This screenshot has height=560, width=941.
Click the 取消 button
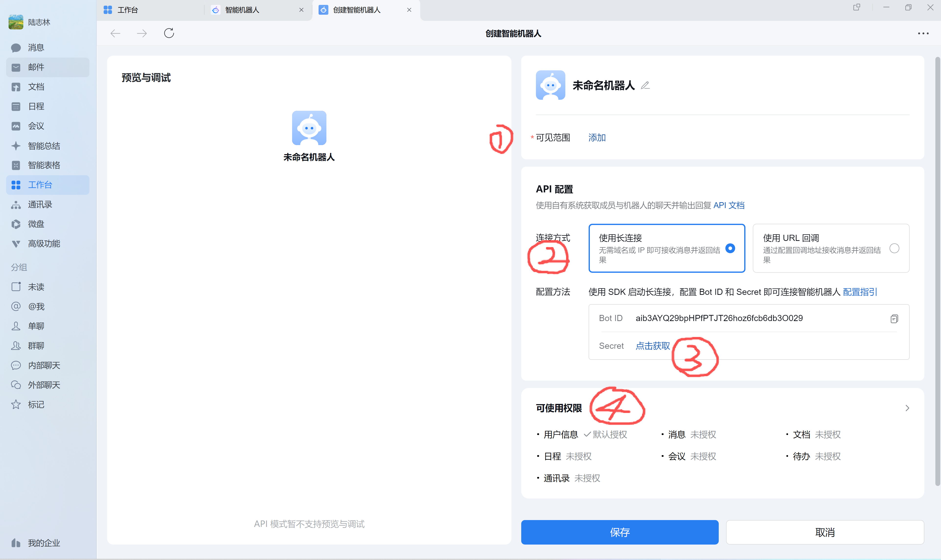(x=825, y=532)
